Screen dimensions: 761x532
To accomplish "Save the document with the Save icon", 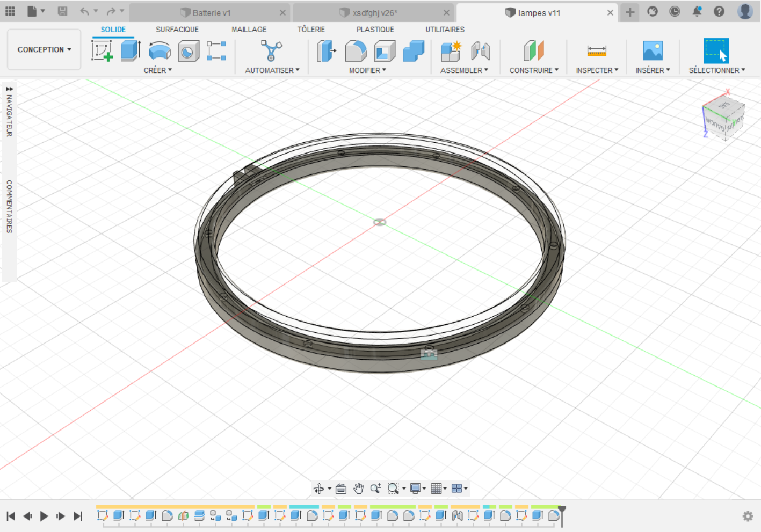I will click(62, 11).
